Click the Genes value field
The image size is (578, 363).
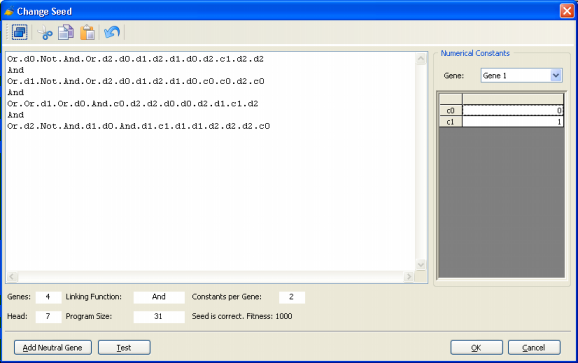[x=48, y=297]
